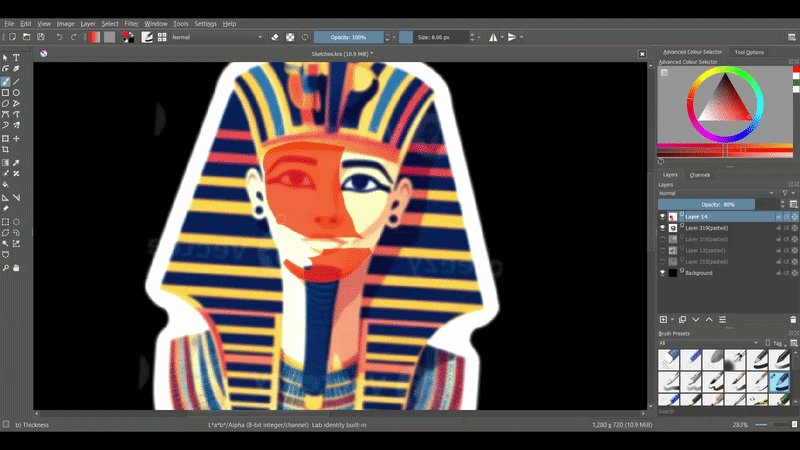
Task: Hide the Background layer
Action: point(662,273)
